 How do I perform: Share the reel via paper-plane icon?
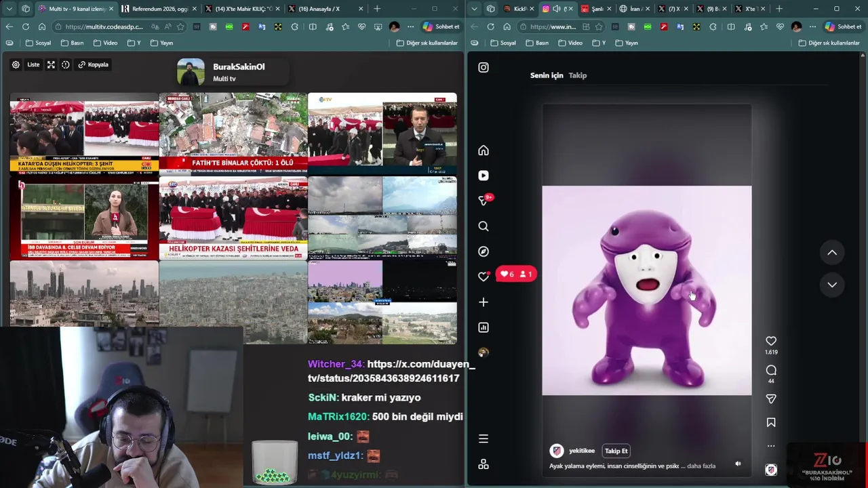(771, 399)
